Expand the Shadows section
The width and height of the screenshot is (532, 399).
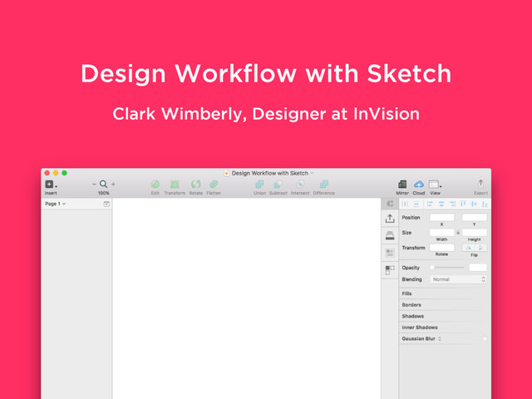(444, 316)
